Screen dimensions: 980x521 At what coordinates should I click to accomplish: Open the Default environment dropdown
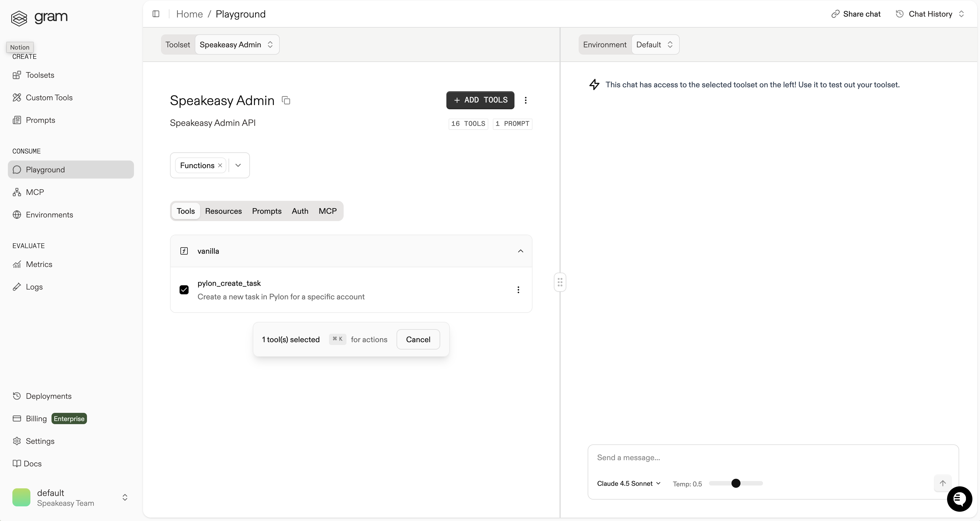(x=654, y=44)
